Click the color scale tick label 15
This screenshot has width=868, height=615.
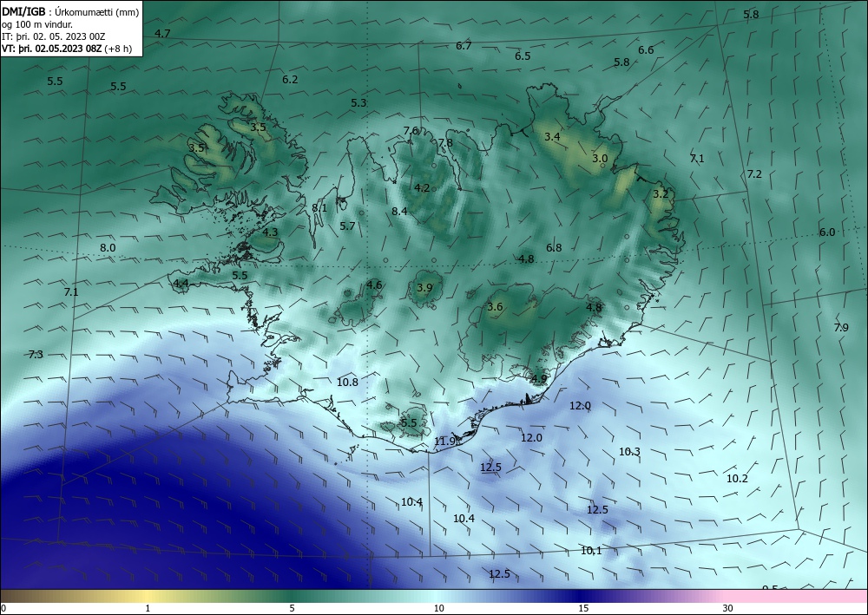pos(583,608)
